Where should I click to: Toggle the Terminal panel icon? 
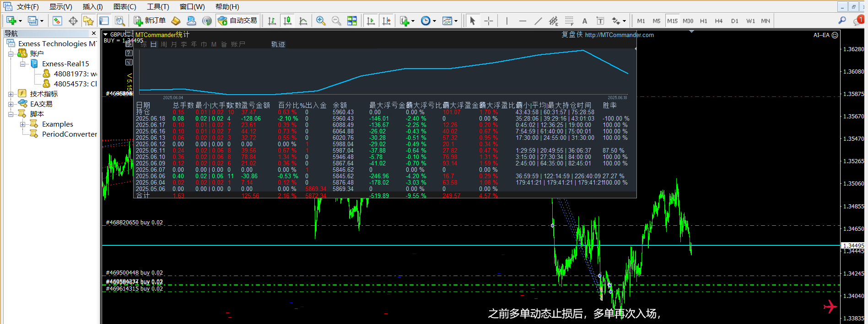tap(104, 21)
